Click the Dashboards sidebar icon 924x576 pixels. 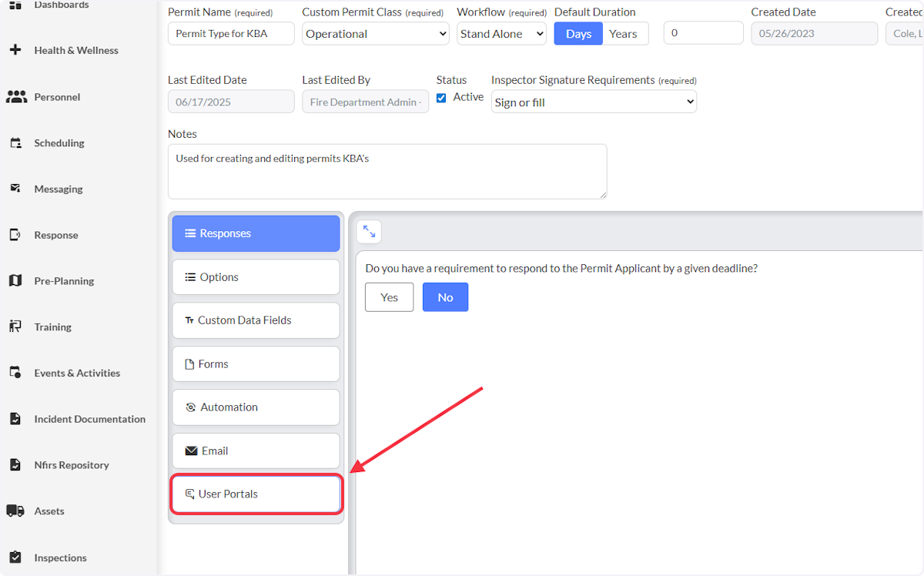(15, 5)
